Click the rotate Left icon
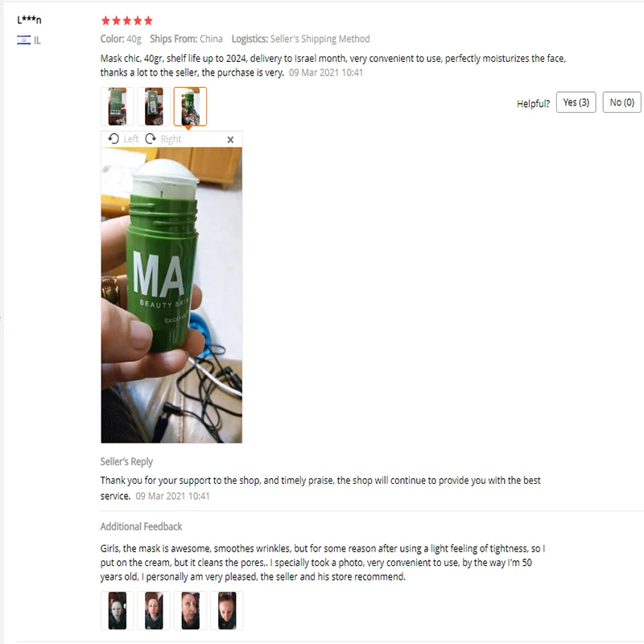Viewport: 644px width, 644px height. tap(114, 138)
